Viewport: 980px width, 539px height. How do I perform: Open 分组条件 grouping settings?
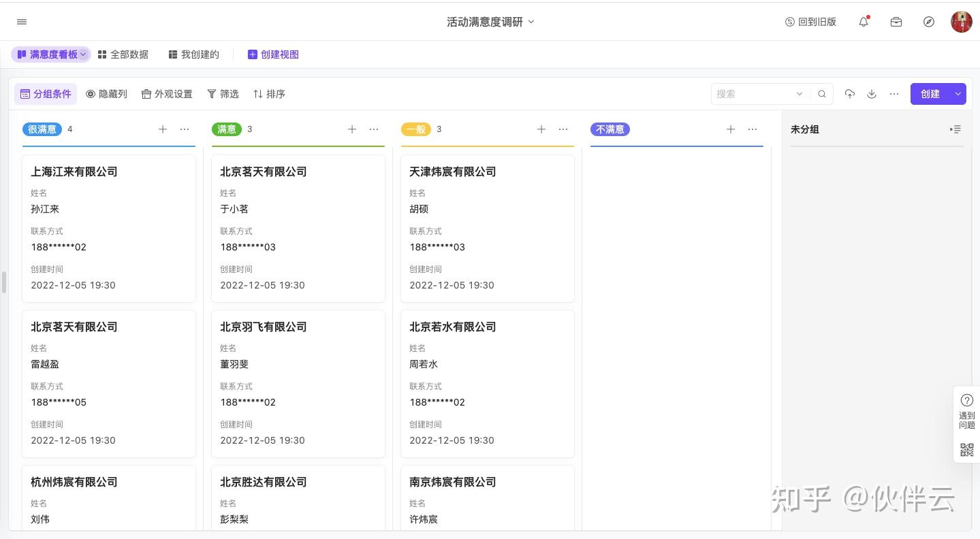click(x=46, y=94)
